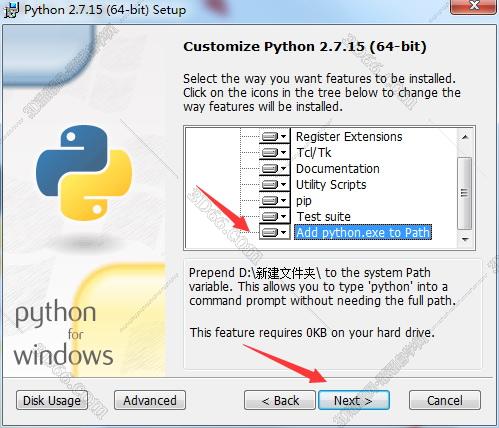The width and height of the screenshot is (499, 428).
Task: Click the Python setup title bar icon
Action: click(x=11, y=10)
